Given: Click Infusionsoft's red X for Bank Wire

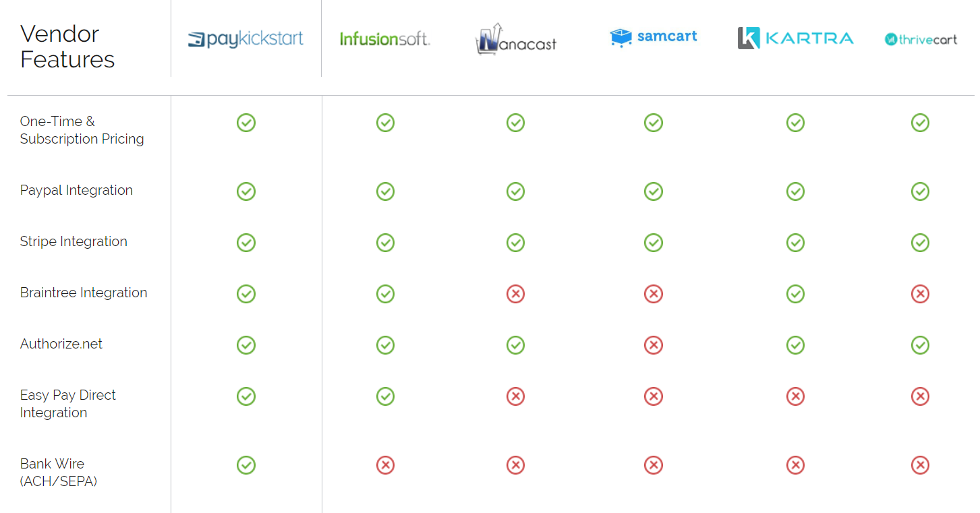Looking at the screenshot, I should click(385, 465).
